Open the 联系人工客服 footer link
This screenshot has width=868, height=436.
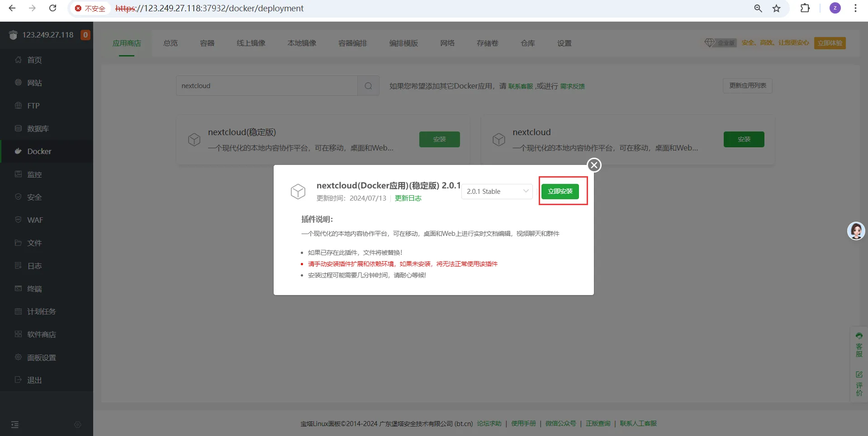(638, 424)
